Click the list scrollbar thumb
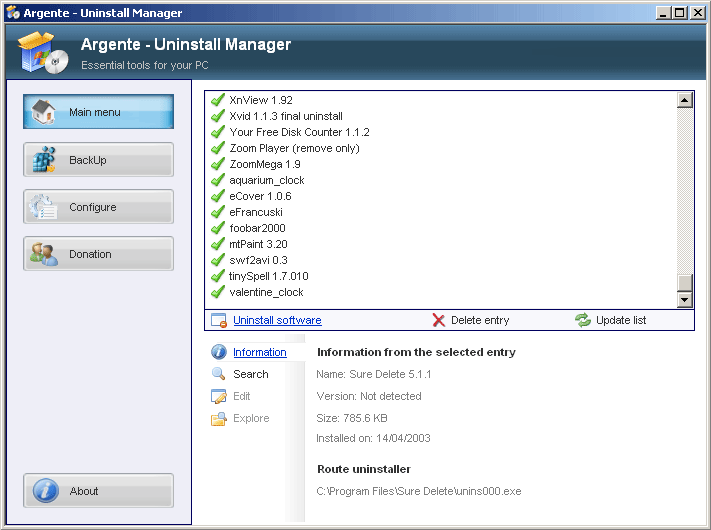 click(684, 282)
